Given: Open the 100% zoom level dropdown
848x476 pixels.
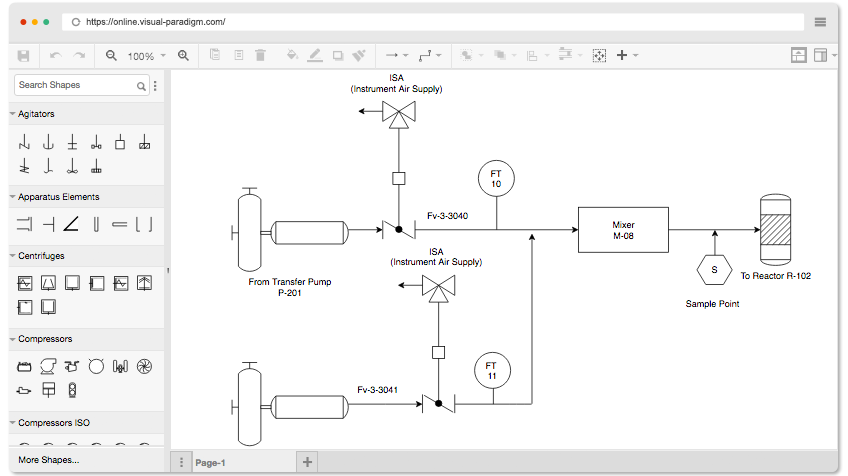Looking at the screenshot, I should pos(146,56).
